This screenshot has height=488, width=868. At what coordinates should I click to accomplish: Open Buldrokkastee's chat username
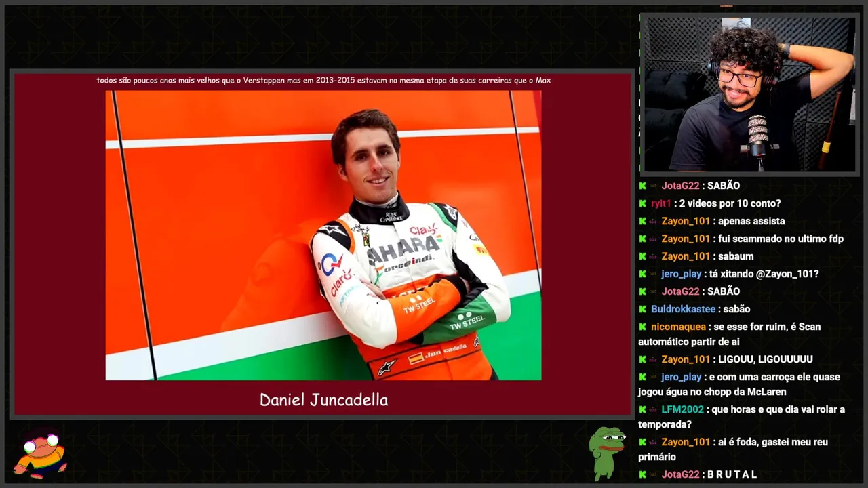click(x=683, y=309)
